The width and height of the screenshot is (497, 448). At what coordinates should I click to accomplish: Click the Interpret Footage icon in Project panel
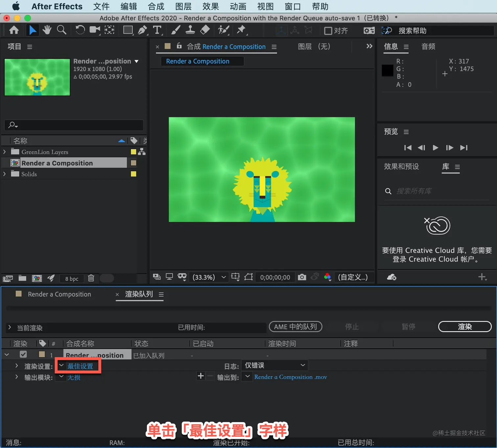coord(8,279)
